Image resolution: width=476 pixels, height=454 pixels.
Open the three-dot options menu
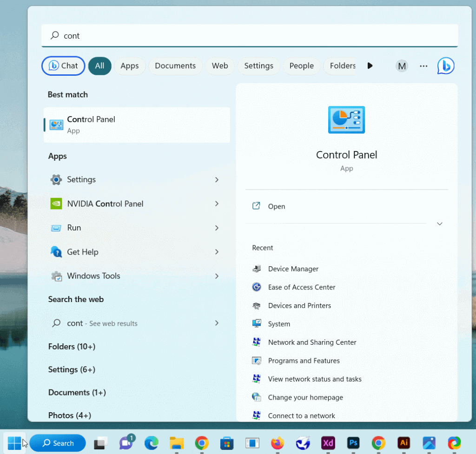(x=423, y=66)
